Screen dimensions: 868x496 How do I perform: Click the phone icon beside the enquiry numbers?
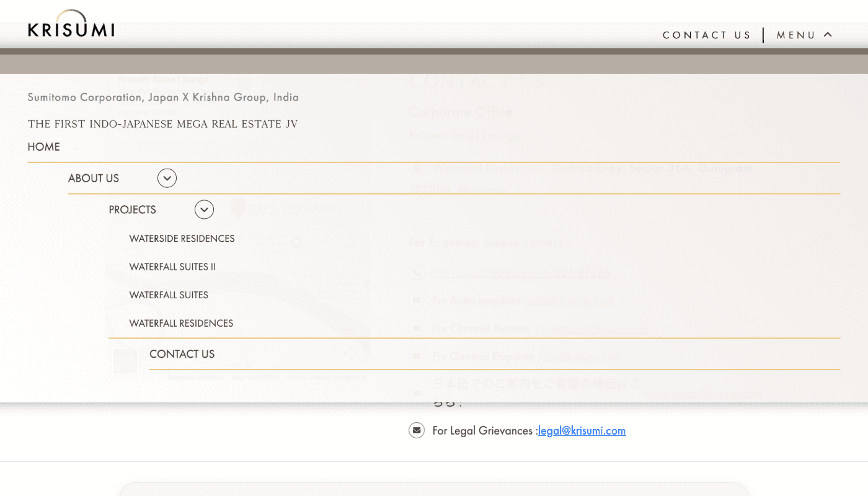[416, 272]
